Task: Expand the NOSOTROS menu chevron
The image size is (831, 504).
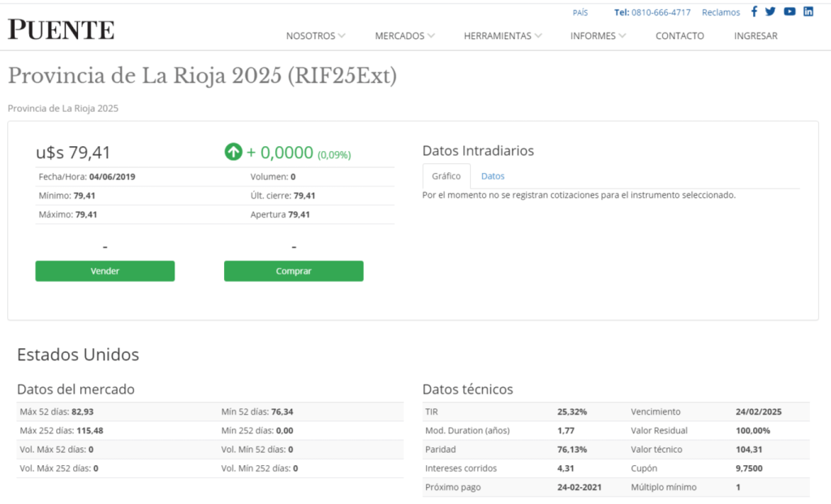Action: pos(342,36)
